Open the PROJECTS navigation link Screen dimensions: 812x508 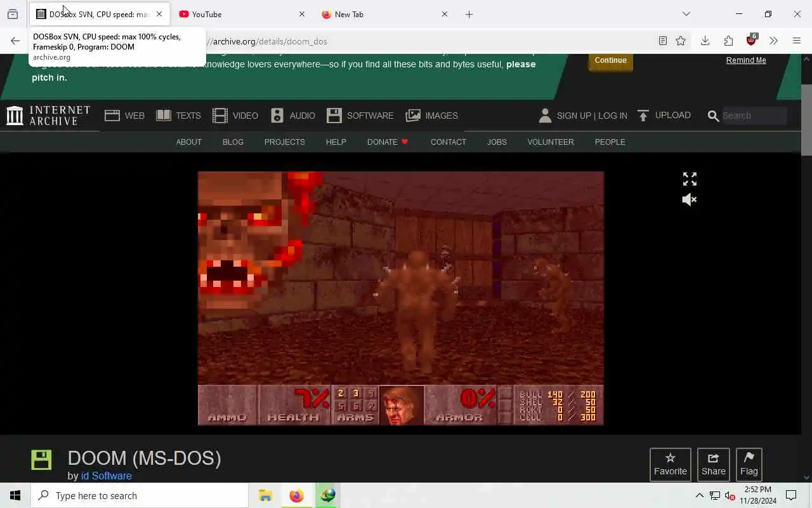(285, 142)
